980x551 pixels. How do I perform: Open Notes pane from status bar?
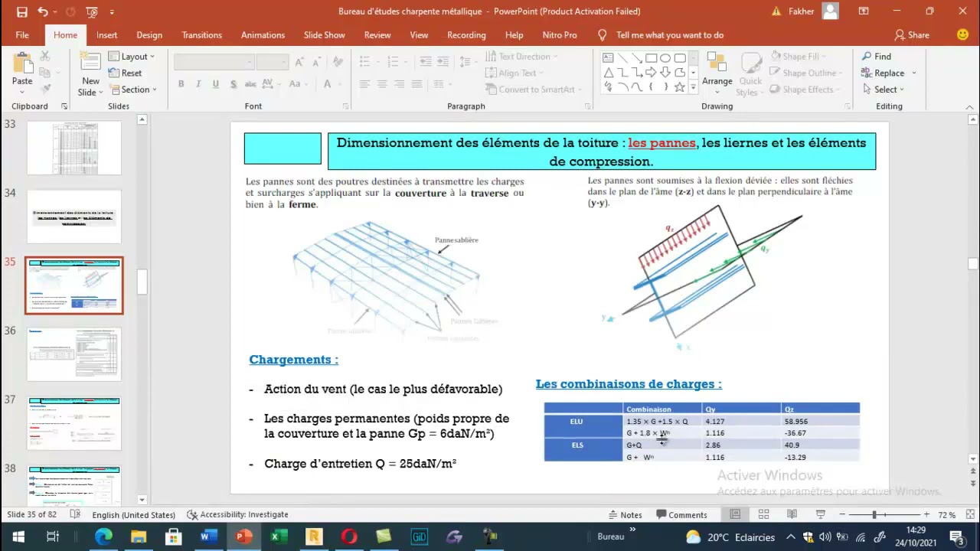click(625, 515)
